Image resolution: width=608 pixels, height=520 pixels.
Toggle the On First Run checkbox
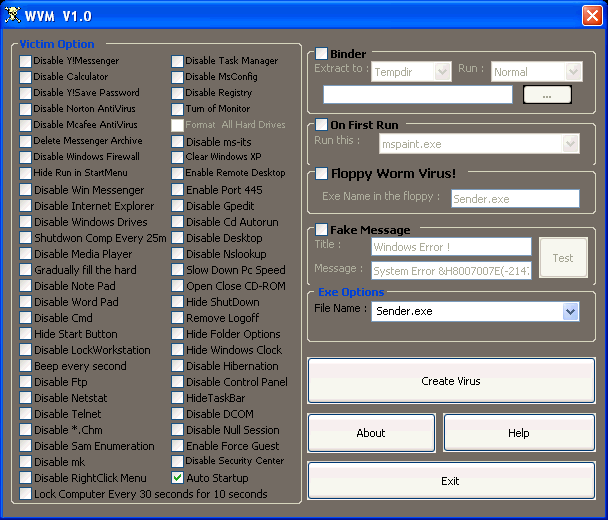322,125
